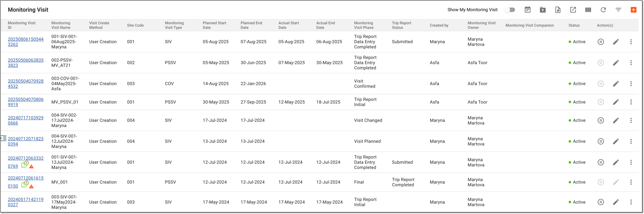This screenshot has width=644, height=214.
Task: Pause visit 004-SIV-001-12Jul2024-Maryna
Action: pos(601,141)
